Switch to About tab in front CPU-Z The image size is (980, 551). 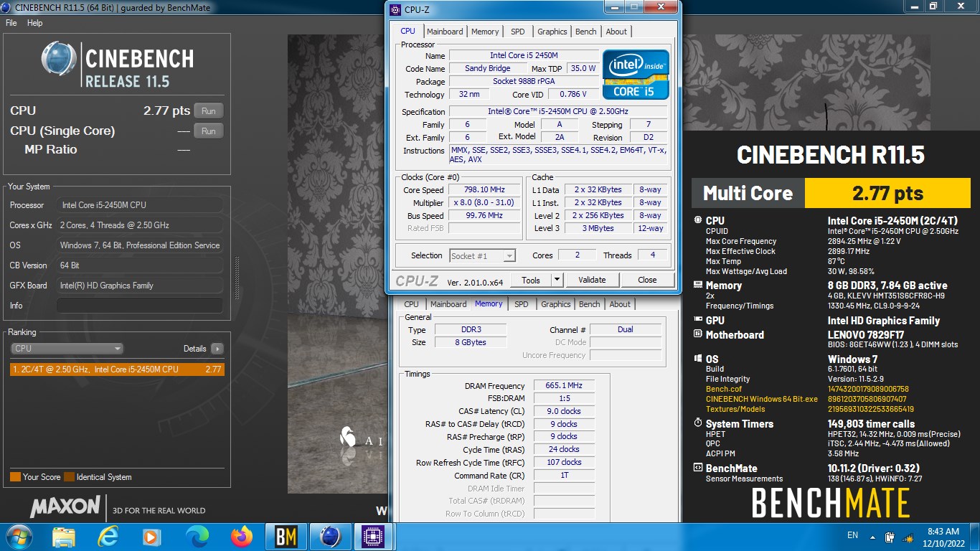(616, 32)
